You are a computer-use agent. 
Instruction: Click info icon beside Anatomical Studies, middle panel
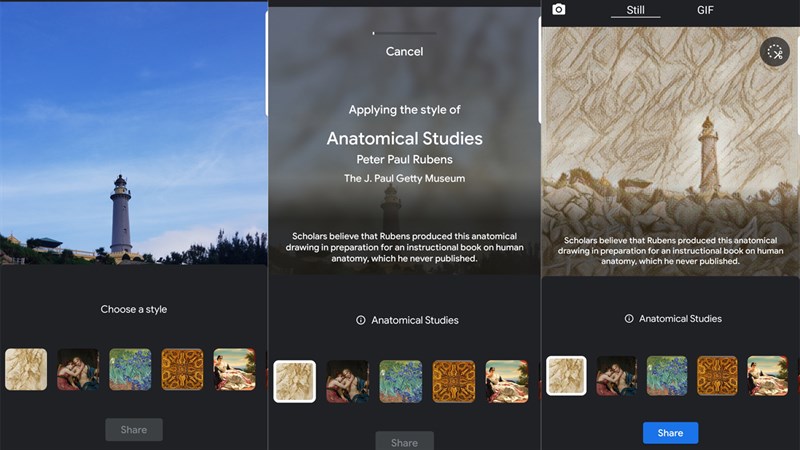[x=360, y=320]
